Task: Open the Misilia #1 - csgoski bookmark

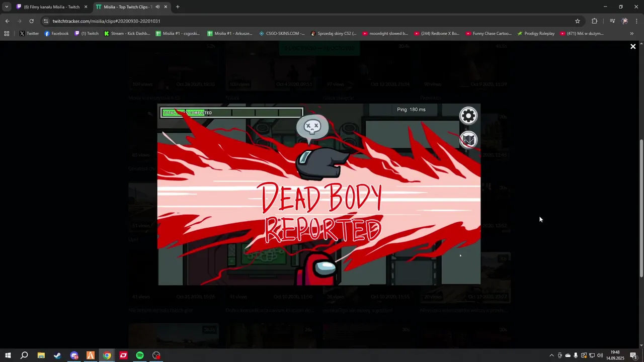Action: coord(178,34)
